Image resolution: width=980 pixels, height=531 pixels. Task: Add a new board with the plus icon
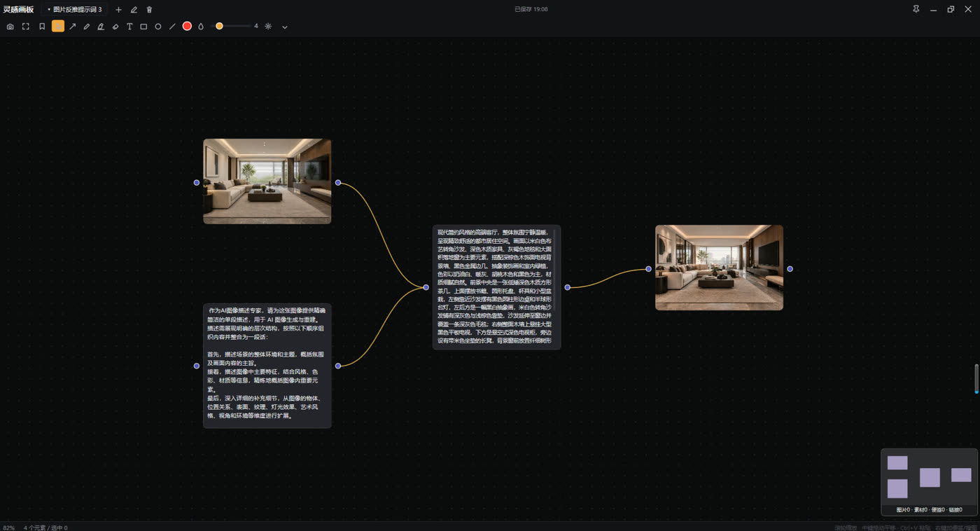click(x=118, y=10)
